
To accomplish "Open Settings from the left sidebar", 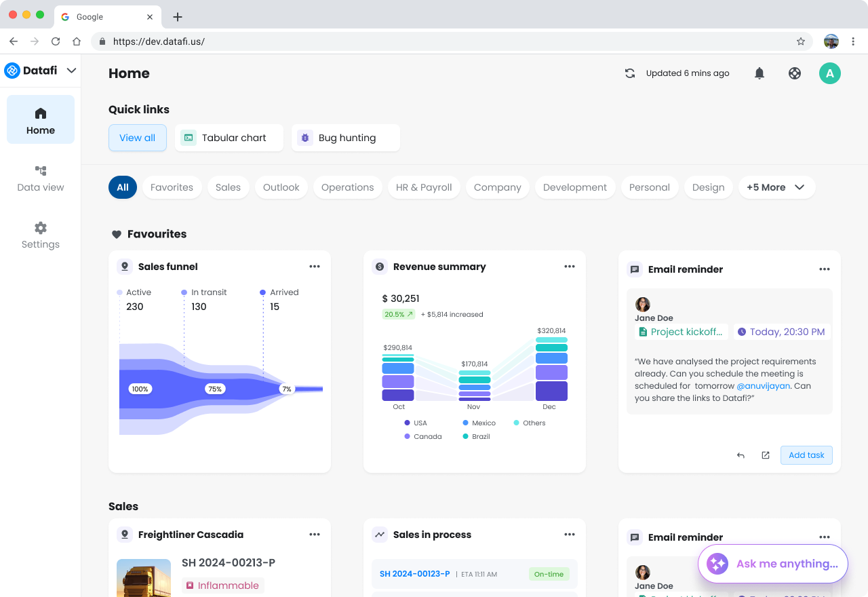I will tap(40, 235).
